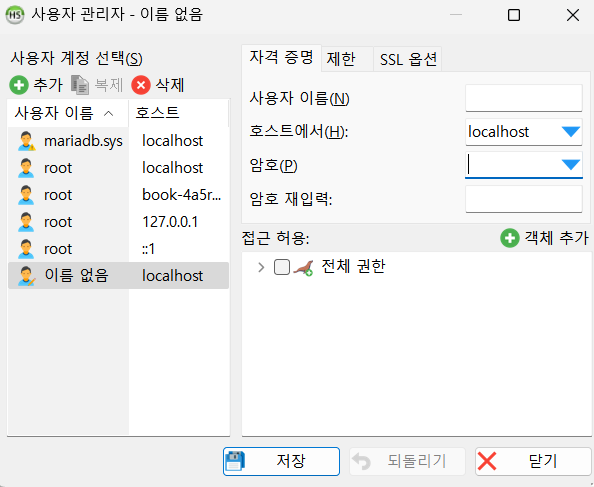The width and height of the screenshot is (594, 487).
Task: Click the 복제 clone icon
Action: pos(80,85)
